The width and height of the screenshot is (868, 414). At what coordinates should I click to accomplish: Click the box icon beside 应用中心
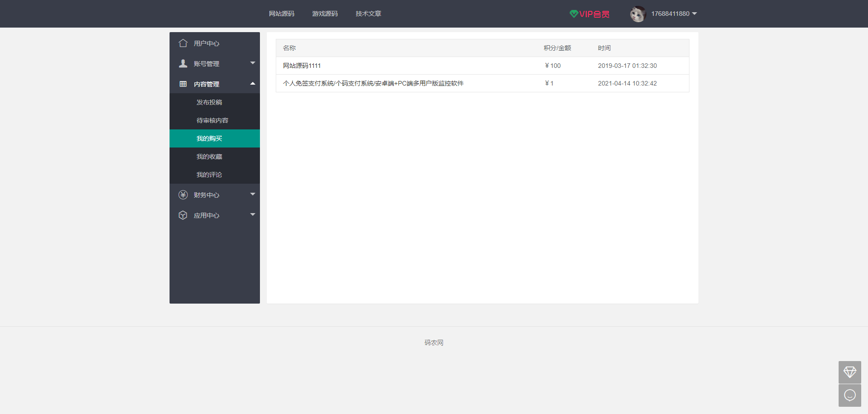183,215
